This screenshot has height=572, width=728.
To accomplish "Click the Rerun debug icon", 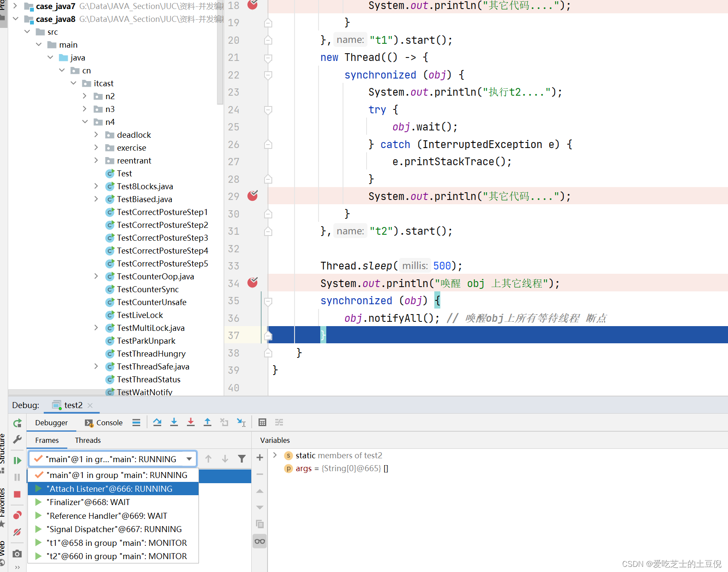I will pos(17,423).
